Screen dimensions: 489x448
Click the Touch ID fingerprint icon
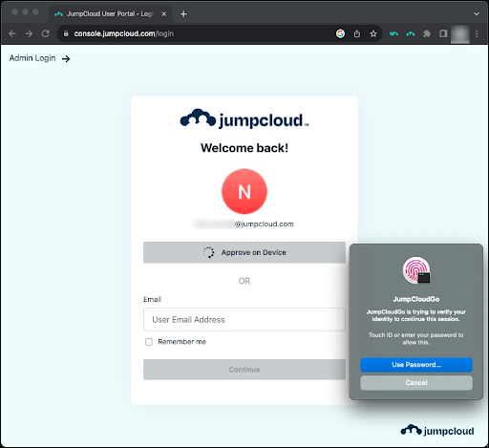tap(416, 270)
